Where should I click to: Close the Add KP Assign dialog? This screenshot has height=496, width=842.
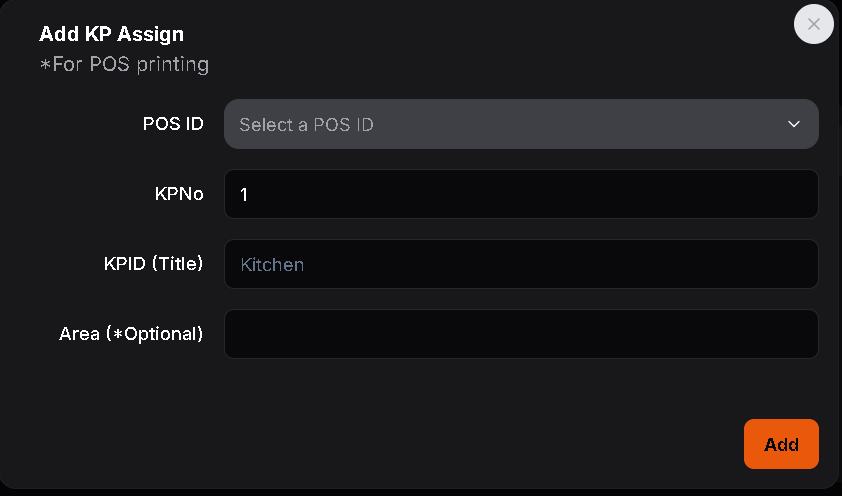pyautogui.click(x=813, y=24)
